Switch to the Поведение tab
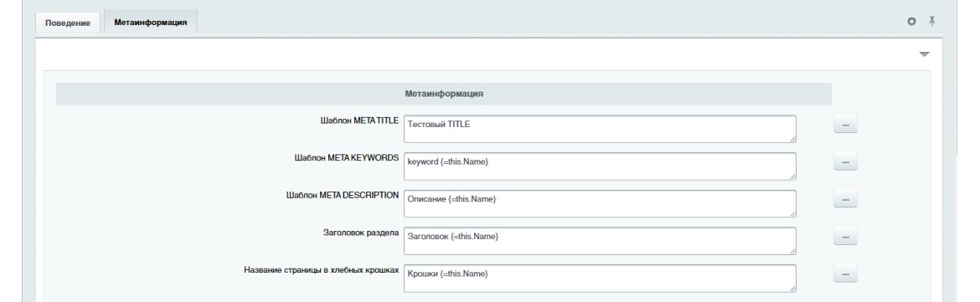Viewport: 980px width, 302px height. 68,23
